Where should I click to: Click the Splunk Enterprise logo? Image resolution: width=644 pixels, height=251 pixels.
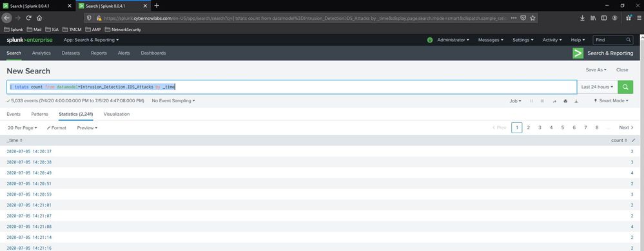(29, 40)
